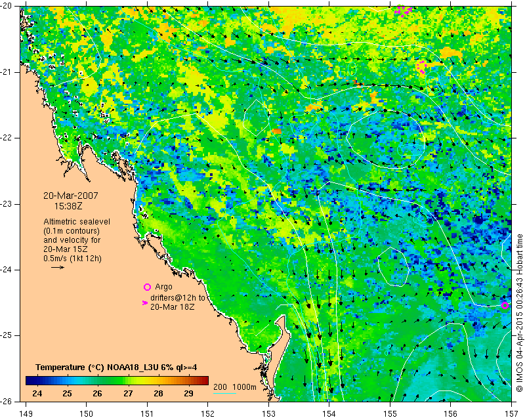Click the '153' longitude axis label
525x420 pixels.
point(268,413)
